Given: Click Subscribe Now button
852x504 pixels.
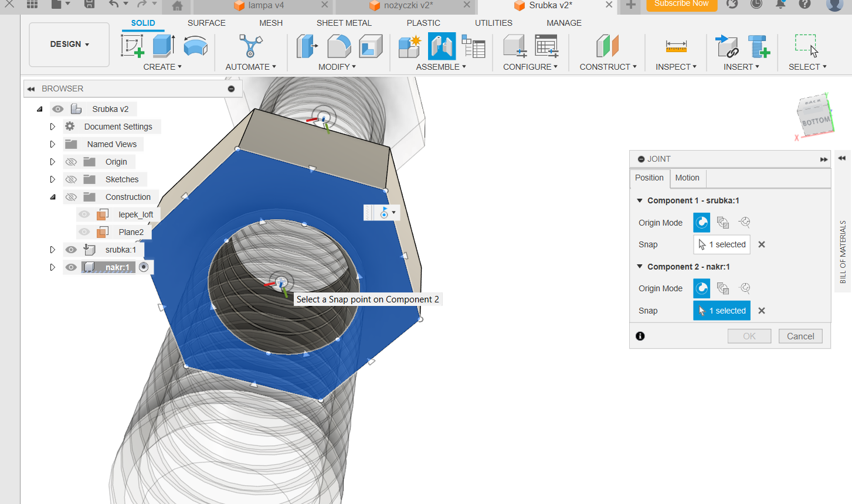Looking at the screenshot, I should pyautogui.click(x=681, y=4).
